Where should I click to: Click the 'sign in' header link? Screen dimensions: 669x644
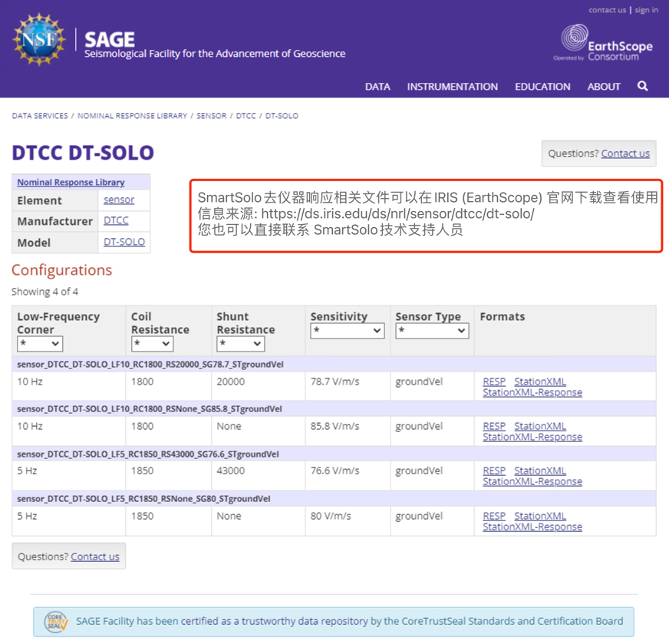click(x=647, y=10)
